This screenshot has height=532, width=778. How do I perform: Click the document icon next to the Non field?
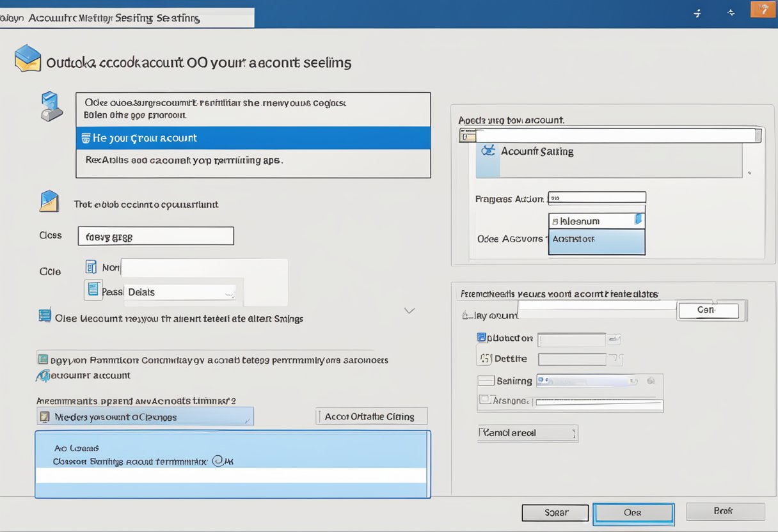point(91,267)
